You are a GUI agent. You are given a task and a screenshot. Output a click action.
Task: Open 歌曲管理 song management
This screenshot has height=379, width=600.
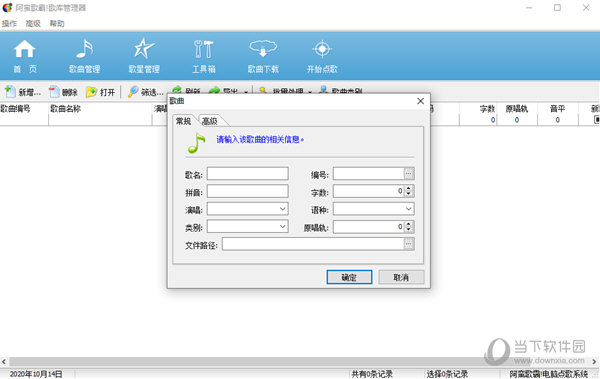click(x=85, y=57)
